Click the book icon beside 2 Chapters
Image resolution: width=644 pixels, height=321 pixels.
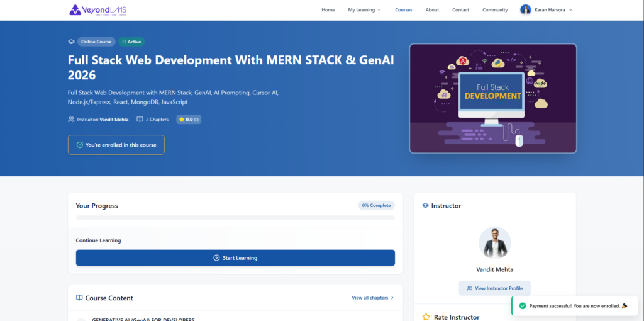(140, 120)
